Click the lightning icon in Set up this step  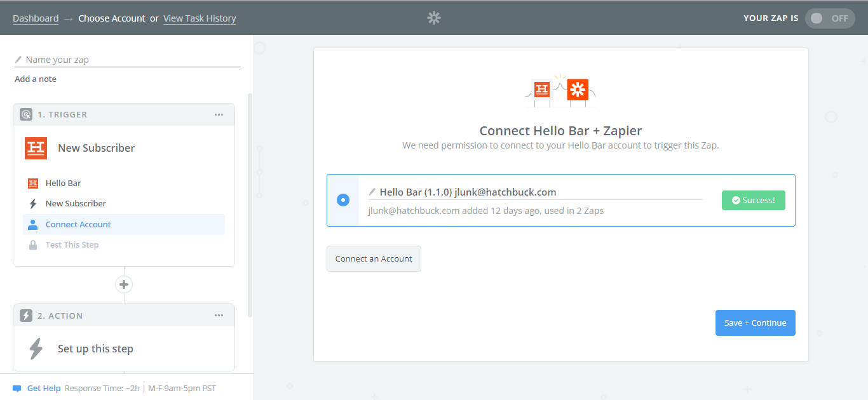(x=36, y=348)
